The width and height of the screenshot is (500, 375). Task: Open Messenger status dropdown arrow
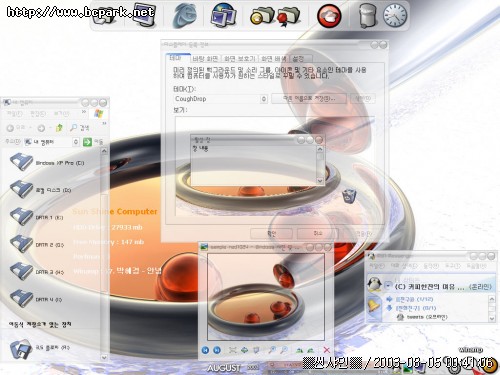[388, 286]
